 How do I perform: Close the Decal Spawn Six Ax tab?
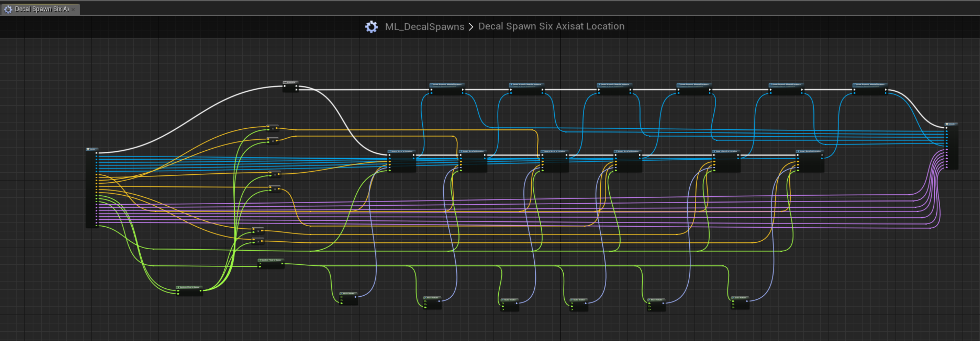(x=73, y=9)
